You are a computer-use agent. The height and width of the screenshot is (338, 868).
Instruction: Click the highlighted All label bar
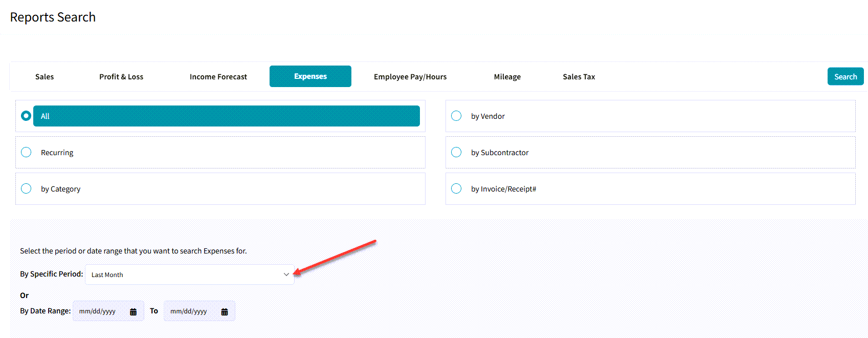227,116
